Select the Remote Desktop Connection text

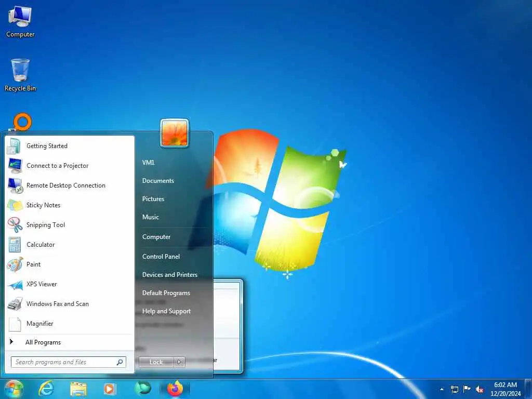[66, 185]
